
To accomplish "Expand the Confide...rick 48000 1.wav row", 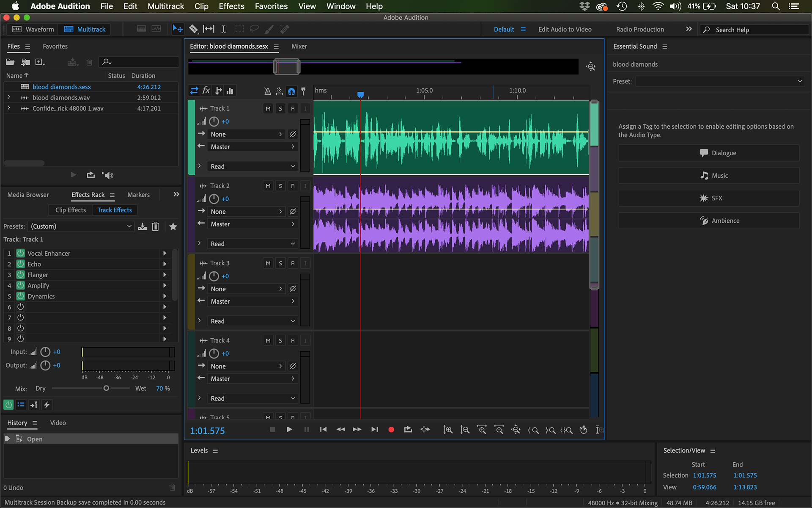I will click(8, 108).
